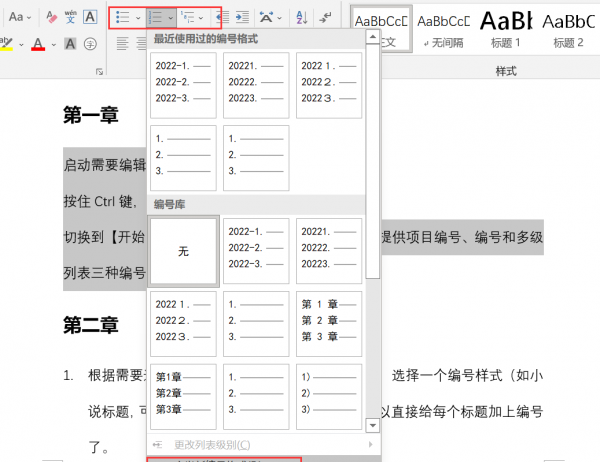This screenshot has height=462, width=600.
Task: Apply the first (正文) style in gallery
Action: pos(381,29)
